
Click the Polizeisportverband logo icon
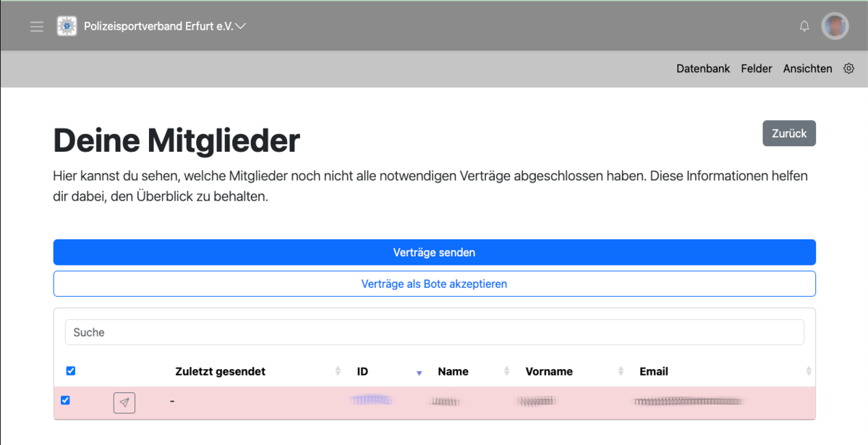coord(67,26)
